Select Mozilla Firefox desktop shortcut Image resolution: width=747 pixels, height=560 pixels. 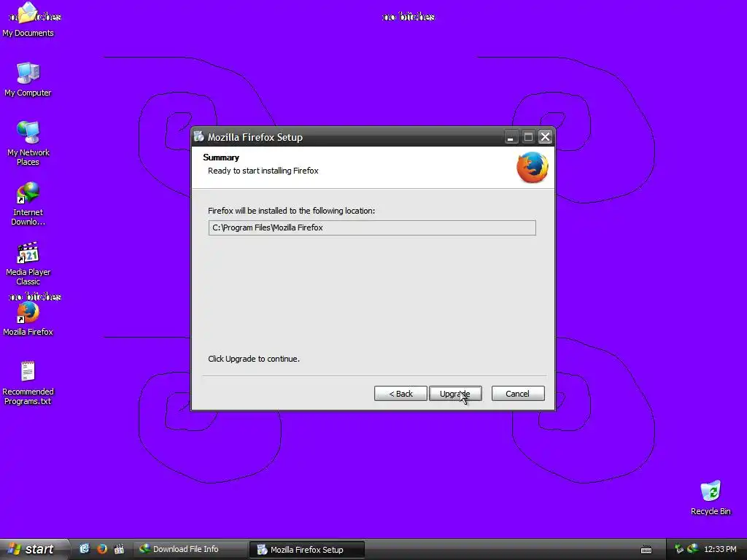tap(28, 319)
